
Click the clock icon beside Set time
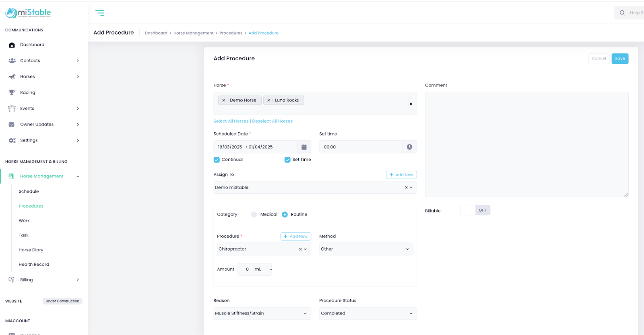coord(409,147)
